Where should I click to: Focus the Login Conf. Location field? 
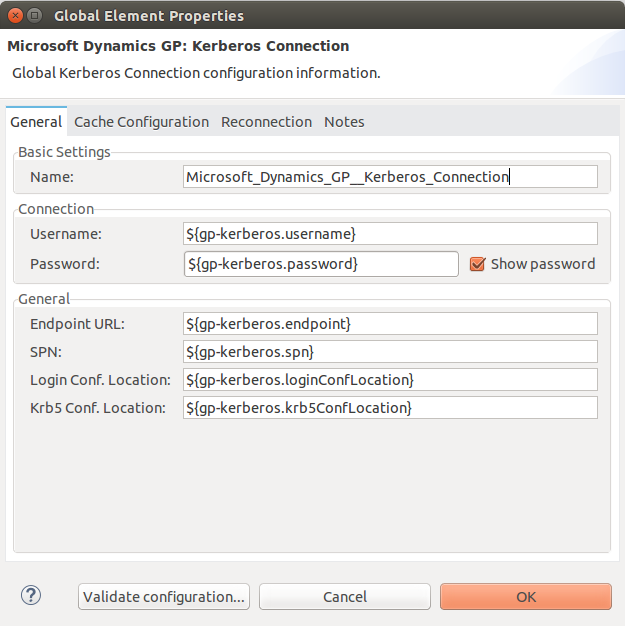click(390, 380)
